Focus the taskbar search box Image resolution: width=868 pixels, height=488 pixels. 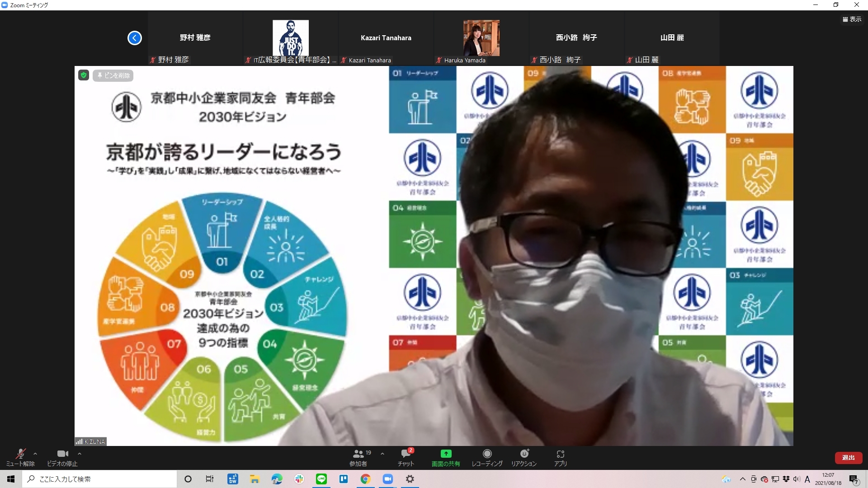(x=99, y=479)
